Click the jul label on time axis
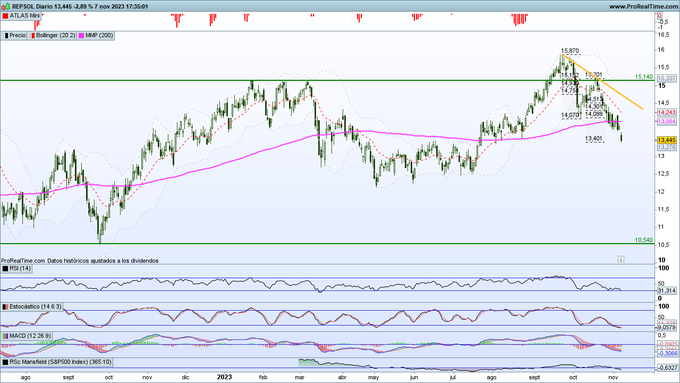Viewport: 680px width, 383px height. coord(453,377)
